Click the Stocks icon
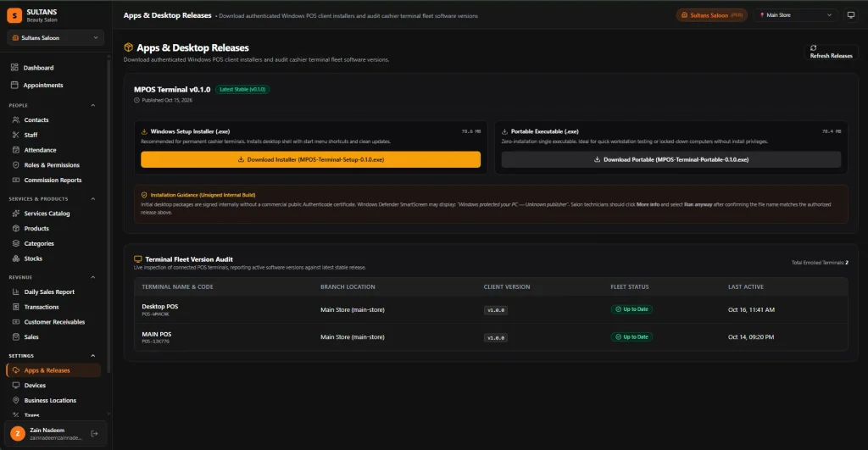868x450 pixels. (x=15, y=258)
